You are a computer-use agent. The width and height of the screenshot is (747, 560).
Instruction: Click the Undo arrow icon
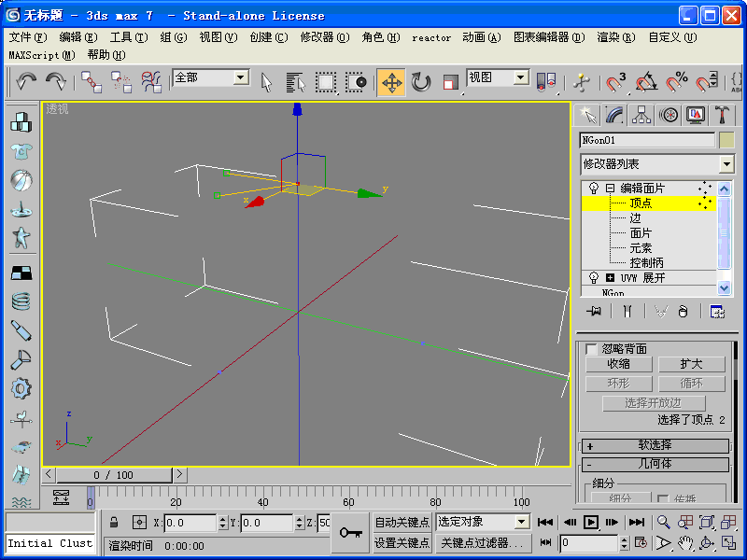click(25, 82)
